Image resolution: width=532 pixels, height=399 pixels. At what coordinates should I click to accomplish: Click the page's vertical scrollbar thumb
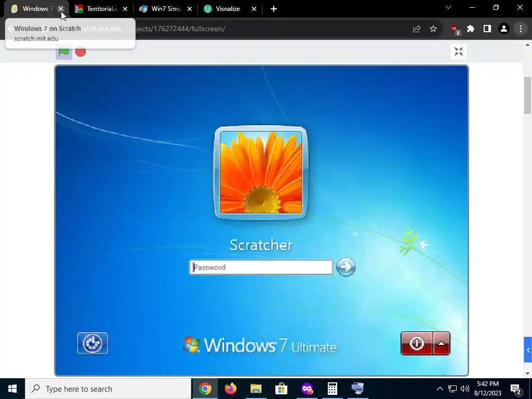tap(528, 96)
